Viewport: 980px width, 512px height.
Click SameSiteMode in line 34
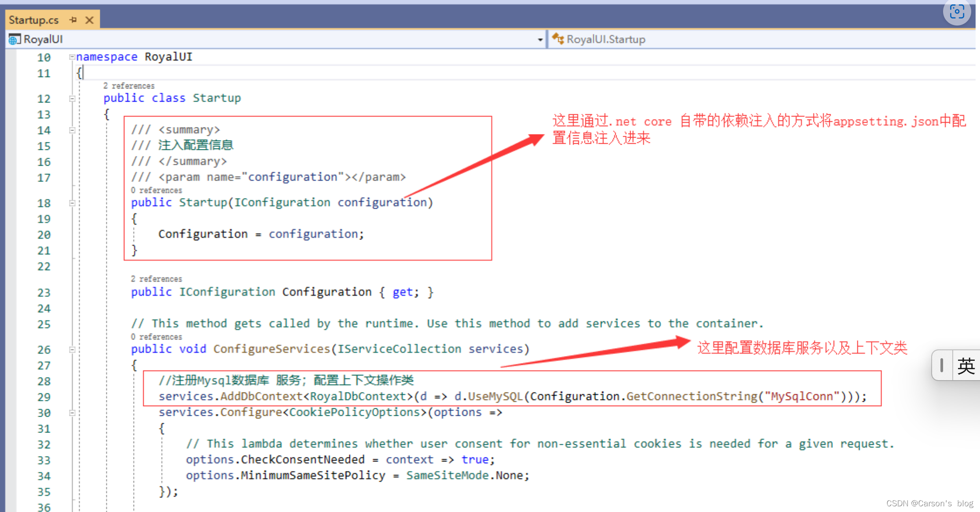(x=447, y=476)
